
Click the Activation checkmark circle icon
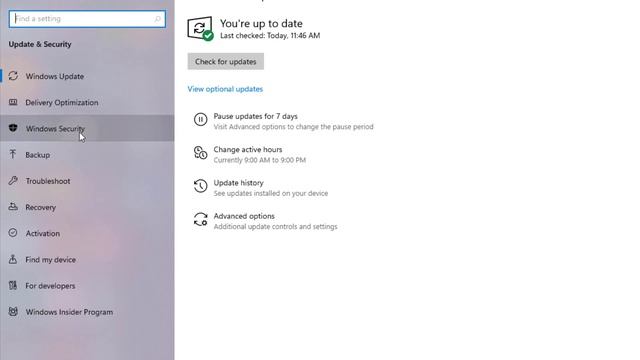(x=13, y=233)
